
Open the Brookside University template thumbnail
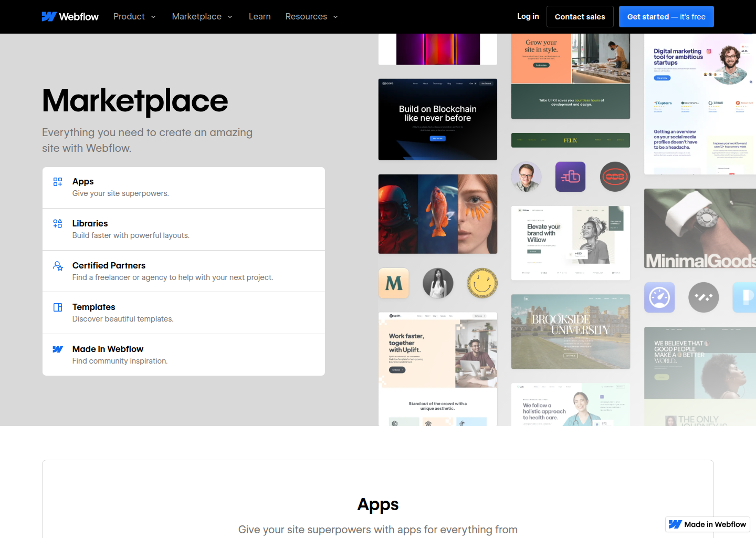(570, 332)
